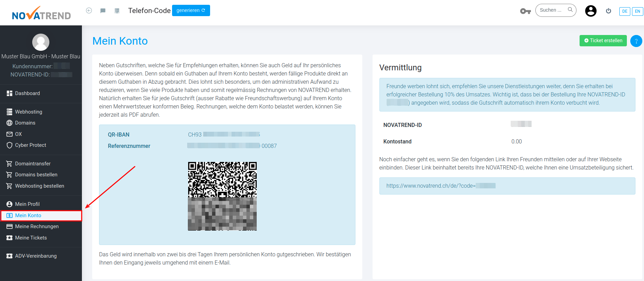Select Mein Konto in sidebar

coord(41,215)
